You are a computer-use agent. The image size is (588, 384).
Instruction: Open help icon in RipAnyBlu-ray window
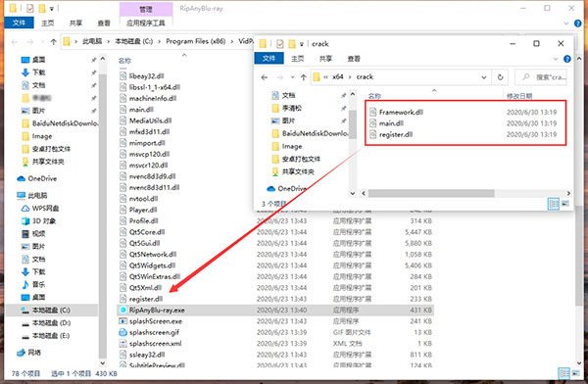(x=578, y=24)
